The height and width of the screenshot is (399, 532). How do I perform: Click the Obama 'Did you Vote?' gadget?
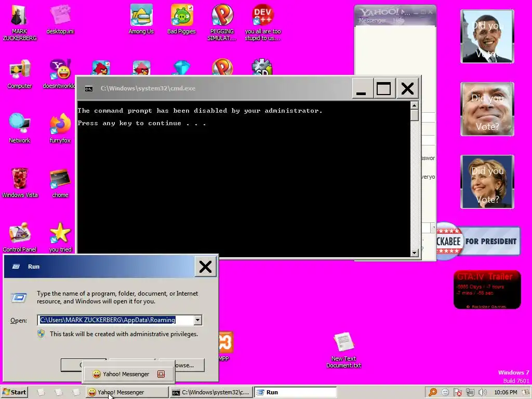point(487,36)
